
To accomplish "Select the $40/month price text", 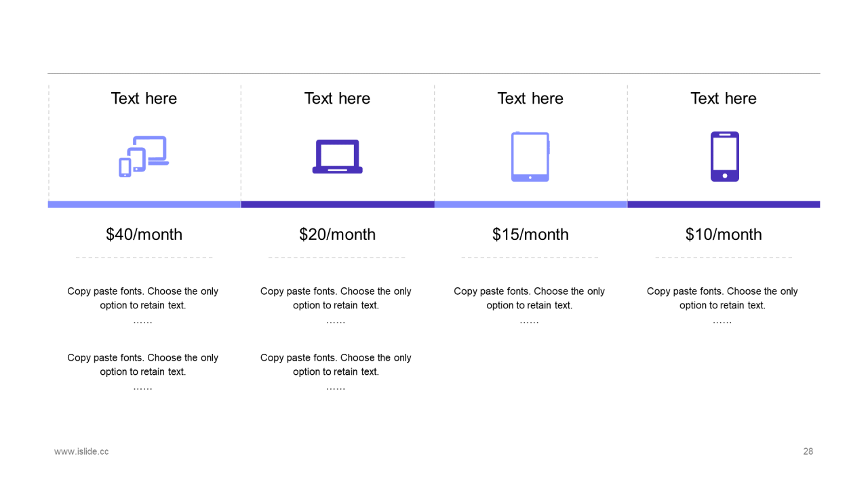I will coord(144,235).
